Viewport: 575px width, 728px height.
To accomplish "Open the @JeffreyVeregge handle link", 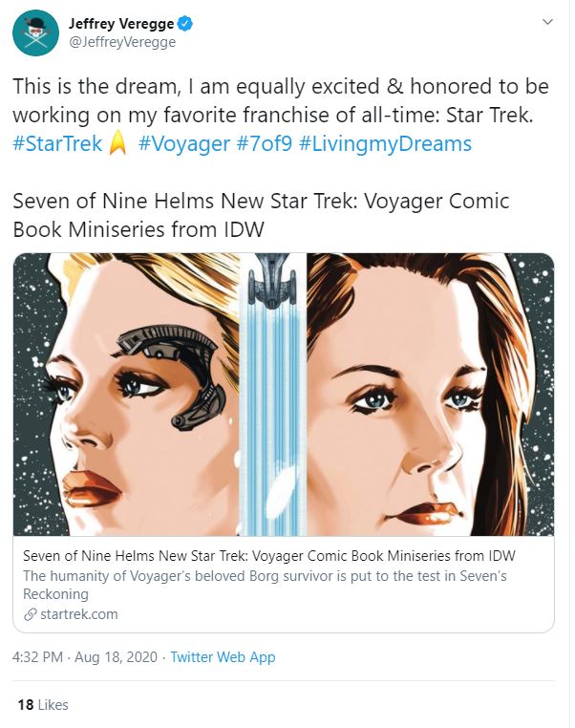I will [x=122, y=42].
